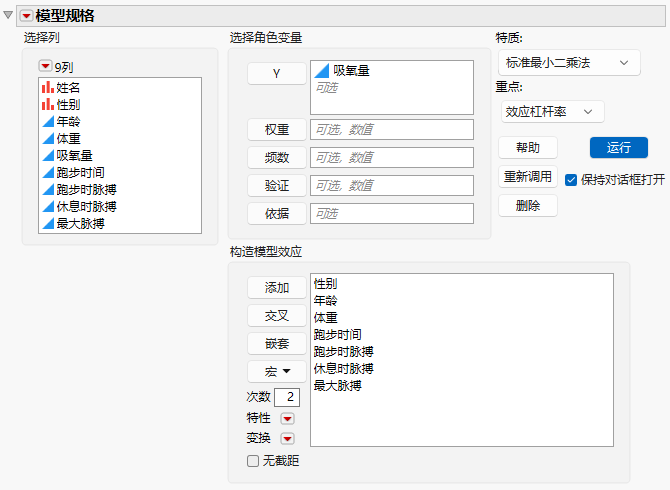Image resolution: width=670 pixels, height=490 pixels.
Task: Select 跑步时间 effect in model effects list
Action: [x=338, y=334]
